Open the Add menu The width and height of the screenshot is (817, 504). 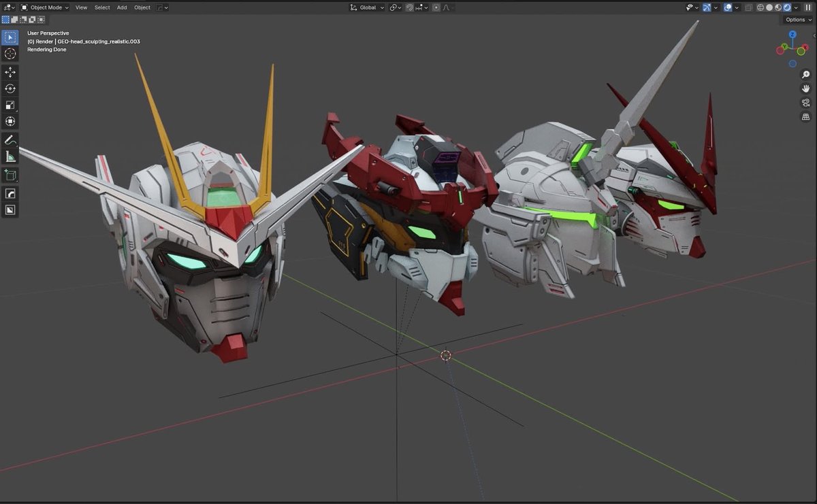coord(122,7)
